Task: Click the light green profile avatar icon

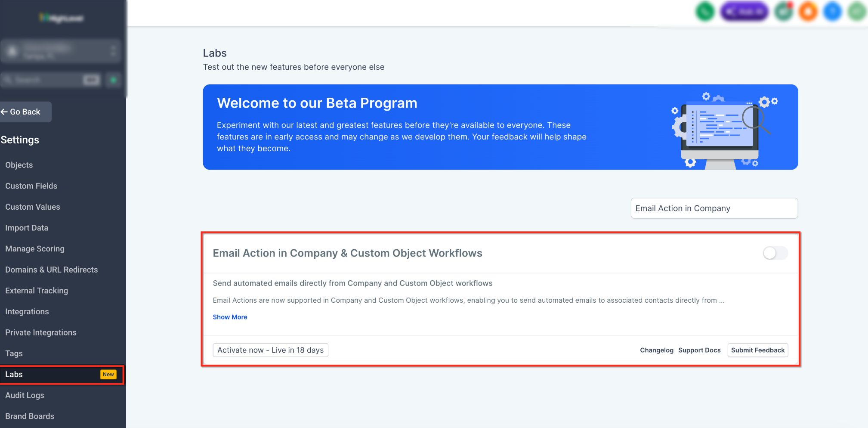Action: [x=857, y=12]
